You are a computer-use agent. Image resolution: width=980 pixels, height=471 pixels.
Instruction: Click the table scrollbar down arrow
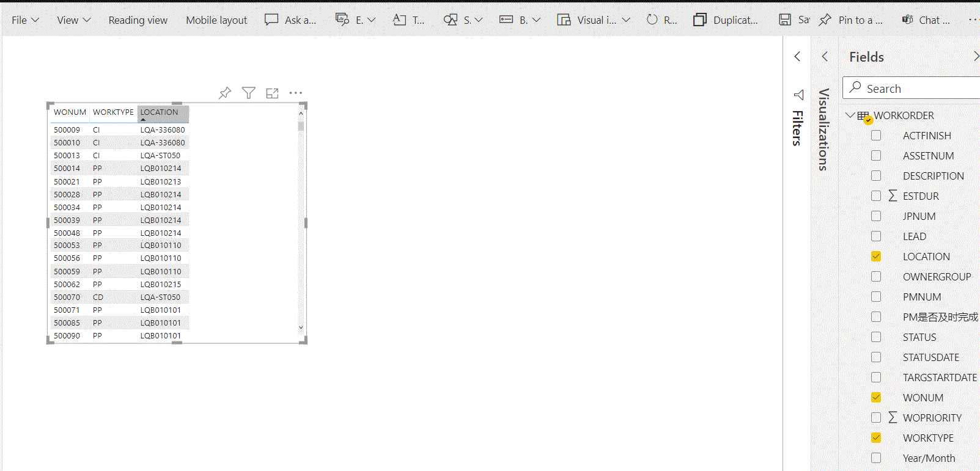[301, 328]
